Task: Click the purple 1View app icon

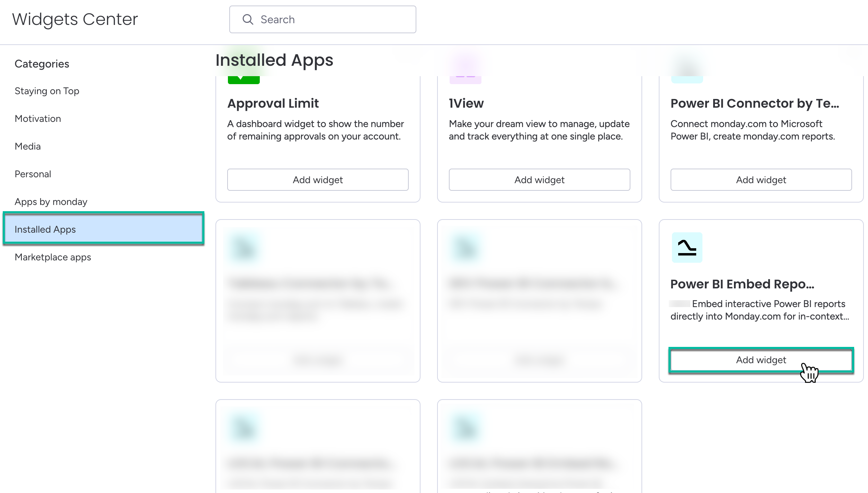Action: tap(465, 80)
